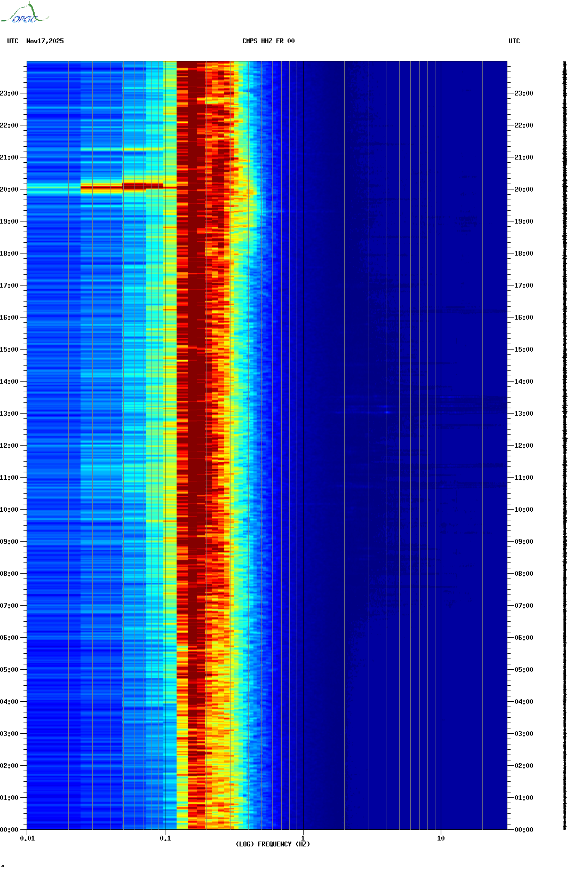The height and width of the screenshot is (872, 588).
Task: Click the vertical seismogram trace beside the spectrogram
Action: 565,446
